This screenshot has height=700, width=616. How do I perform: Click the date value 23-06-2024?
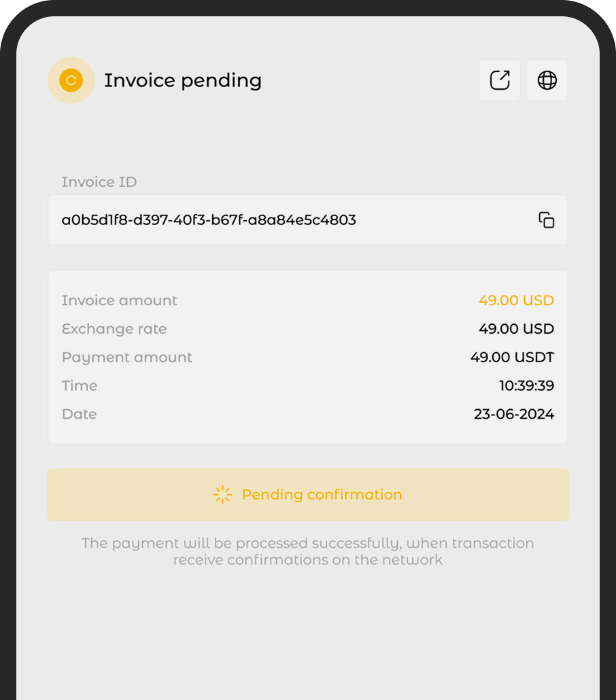[513, 414]
